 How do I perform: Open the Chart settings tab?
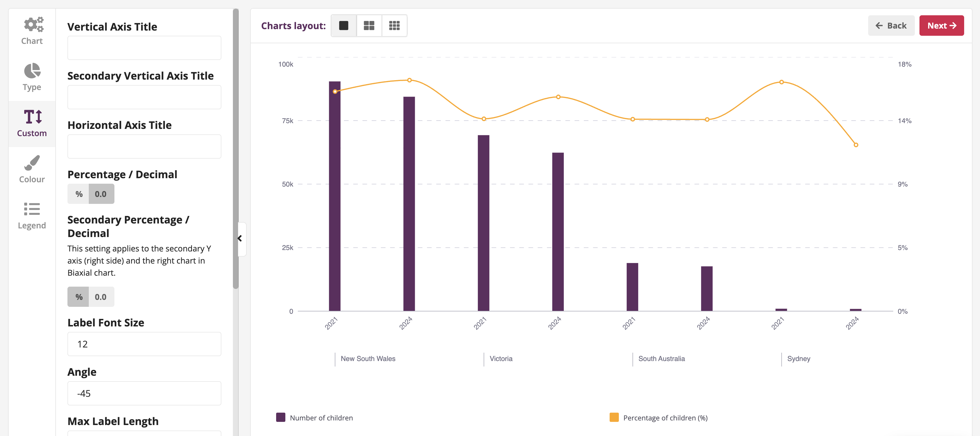[32, 31]
